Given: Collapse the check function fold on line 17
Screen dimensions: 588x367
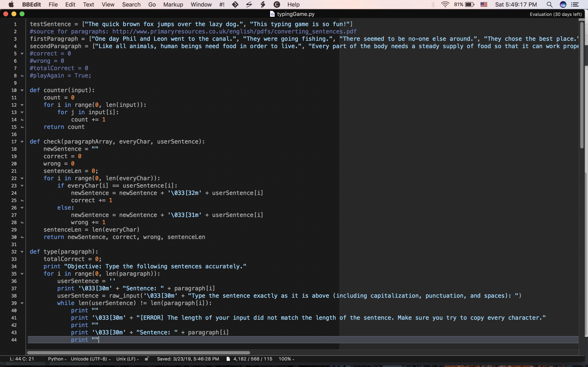Looking at the screenshot, I should click(x=22, y=142).
